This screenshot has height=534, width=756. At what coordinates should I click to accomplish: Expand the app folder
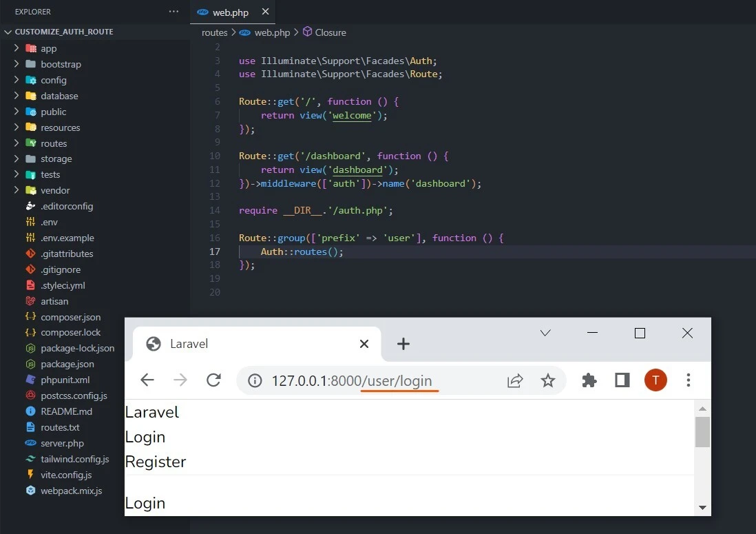pos(48,48)
